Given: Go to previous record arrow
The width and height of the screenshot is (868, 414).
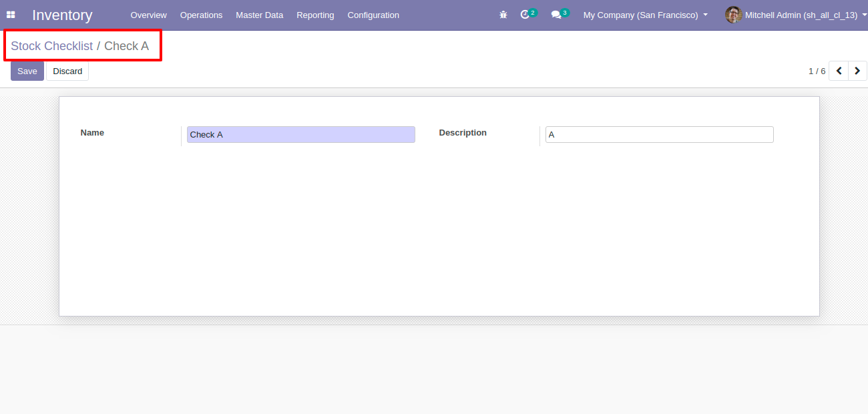Looking at the screenshot, I should (x=839, y=71).
